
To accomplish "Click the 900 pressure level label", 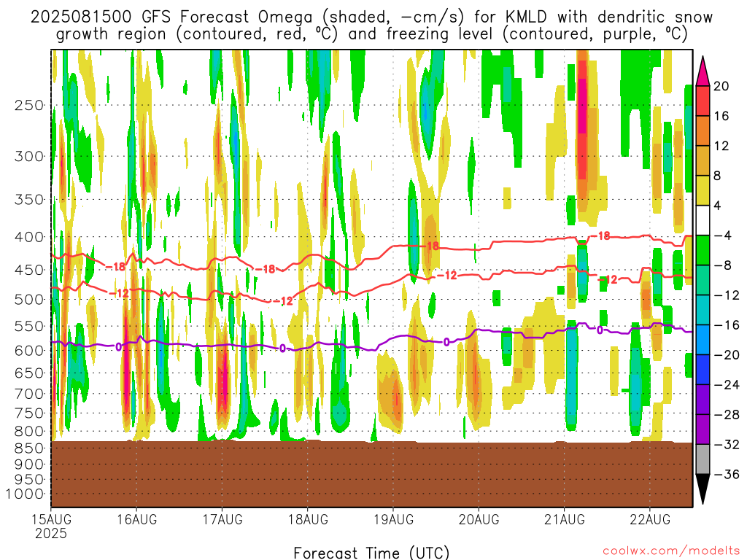I will (29, 464).
